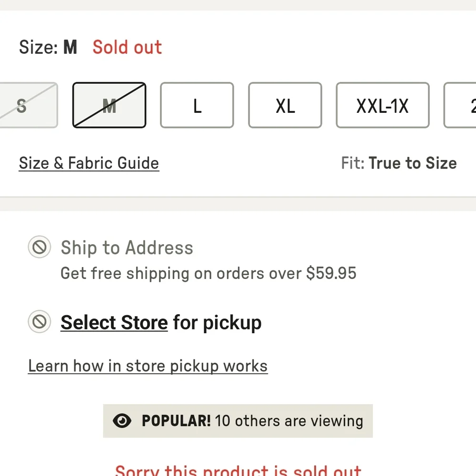Learn how in store pickup works

pos(148,366)
